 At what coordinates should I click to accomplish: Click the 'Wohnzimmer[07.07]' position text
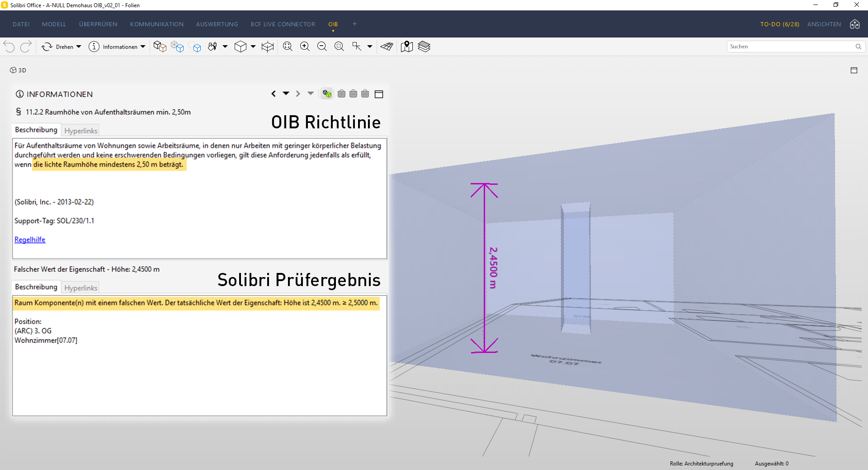pyautogui.click(x=46, y=340)
